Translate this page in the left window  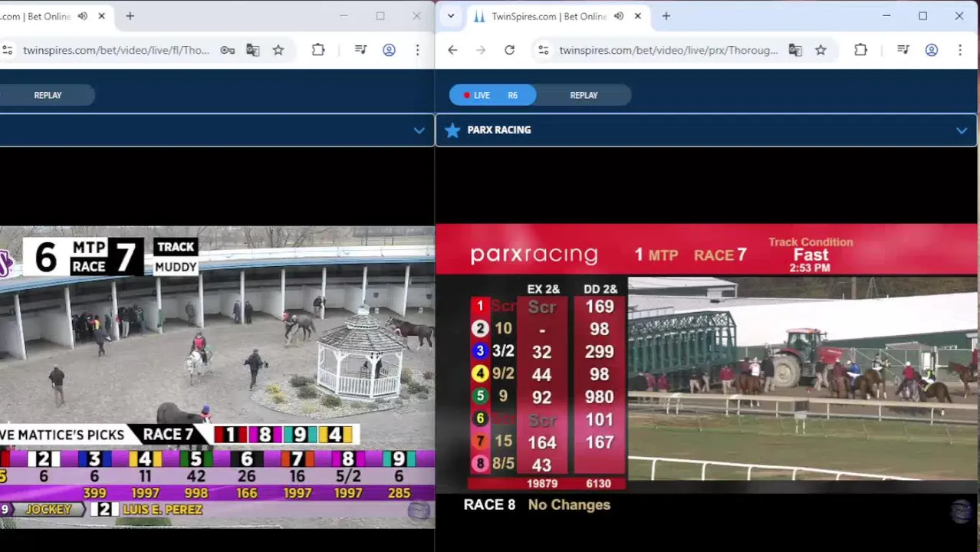(253, 50)
